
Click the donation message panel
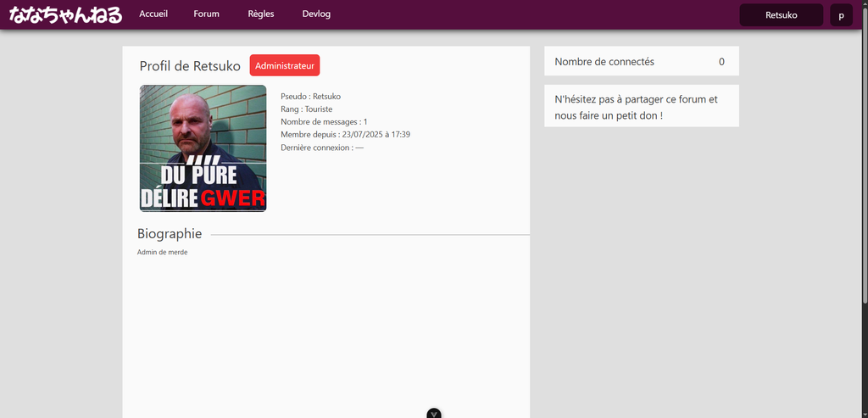coord(641,107)
